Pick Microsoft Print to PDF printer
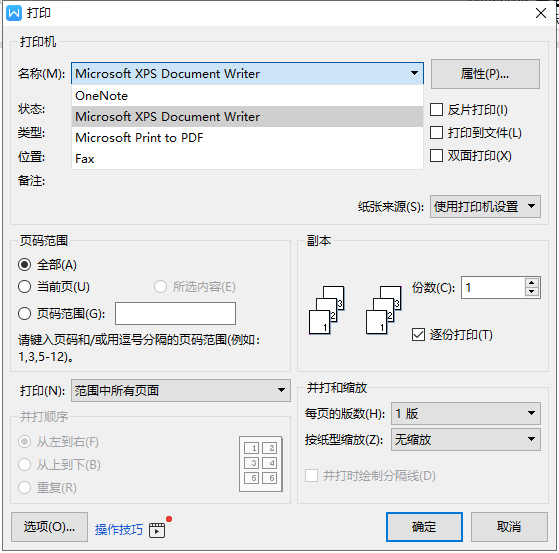This screenshot has width=559, height=553. pos(247,138)
